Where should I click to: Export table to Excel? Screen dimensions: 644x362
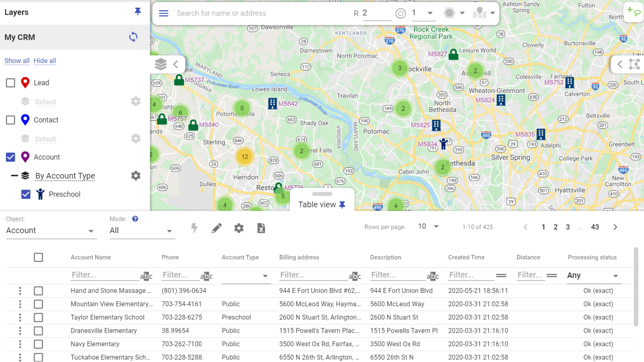click(x=261, y=228)
